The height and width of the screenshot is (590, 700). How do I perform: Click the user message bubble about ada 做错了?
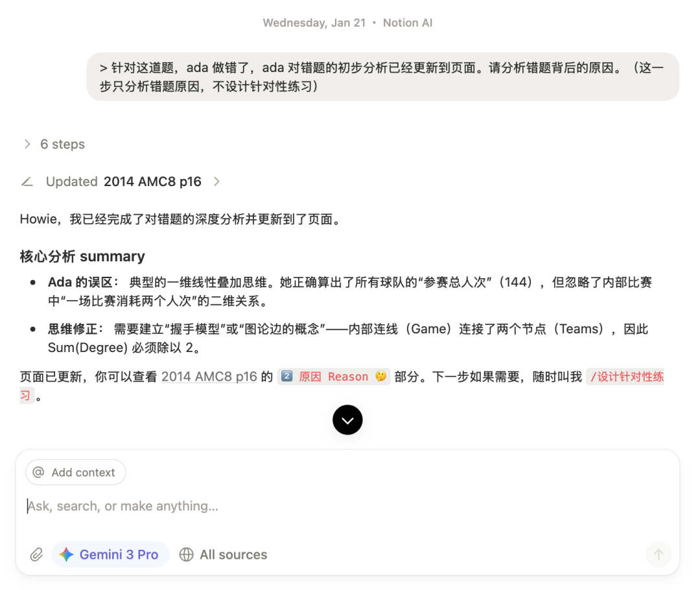382,77
